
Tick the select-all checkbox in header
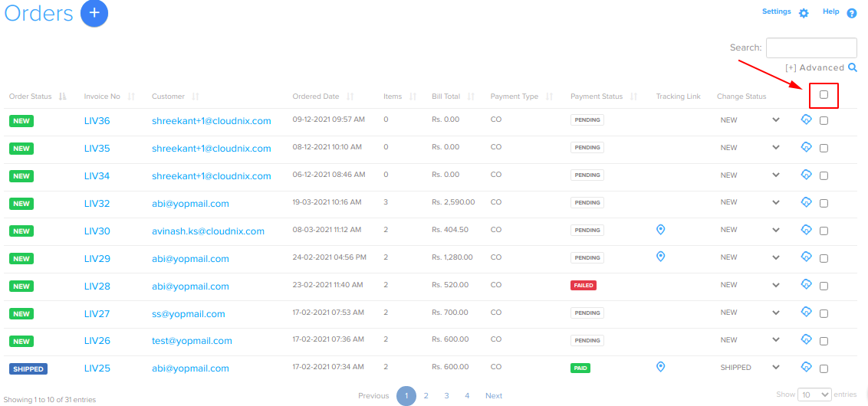(x=824, y=94)
